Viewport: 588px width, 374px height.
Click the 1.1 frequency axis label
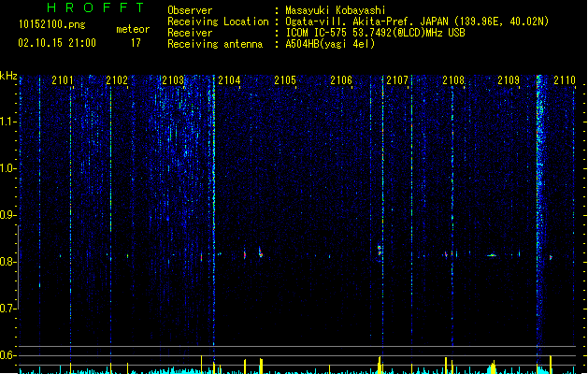7,122
